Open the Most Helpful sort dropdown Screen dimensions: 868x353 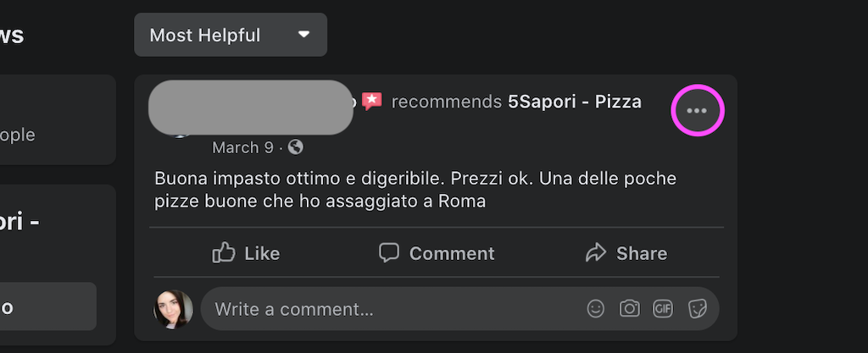[x=231, y=35]
